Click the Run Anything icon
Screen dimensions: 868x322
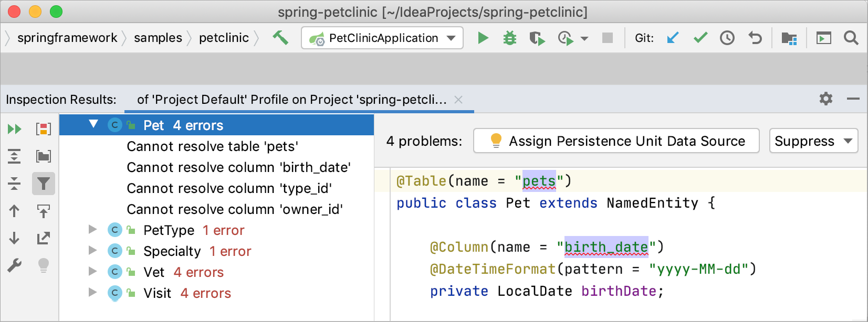tap(824, 38)
